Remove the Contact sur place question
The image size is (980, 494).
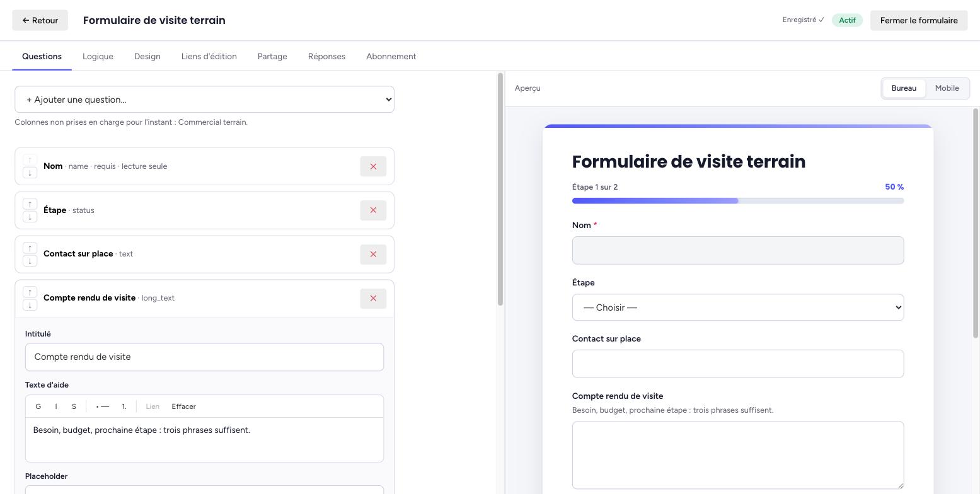(373, 254)
